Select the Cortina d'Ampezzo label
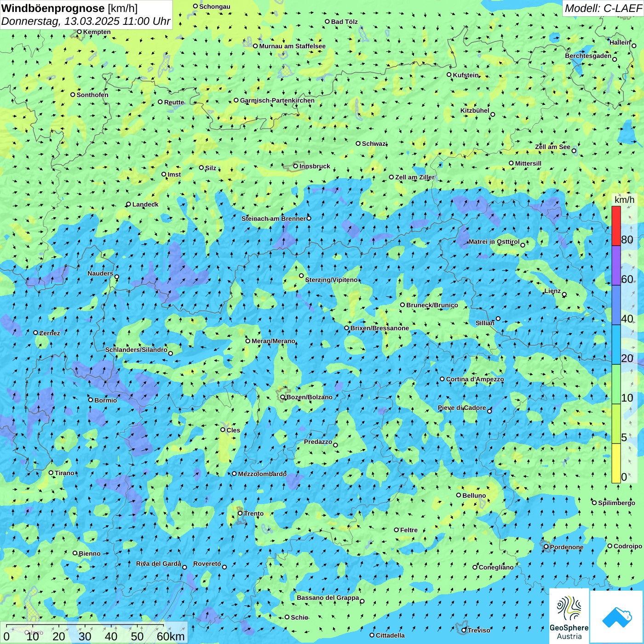The width and height of the screenshot is (644, 644). [x=475, y=379]
